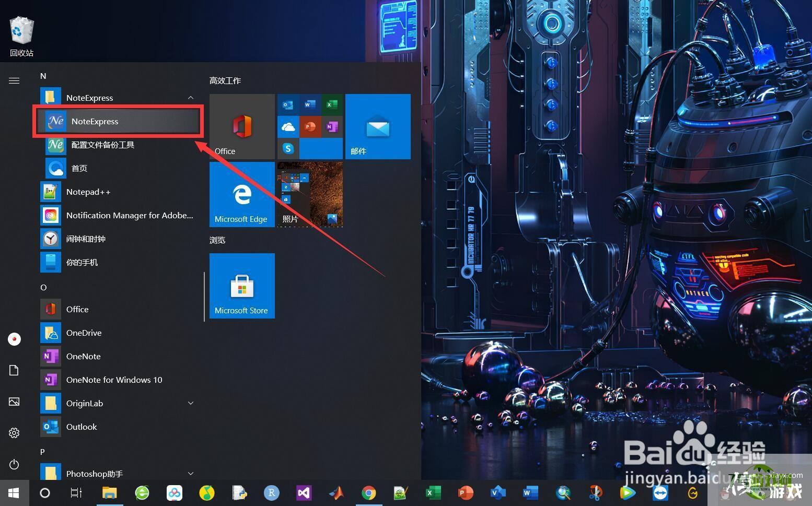Open Baidu Netdisk on taskbar

(x=174, y=492)
